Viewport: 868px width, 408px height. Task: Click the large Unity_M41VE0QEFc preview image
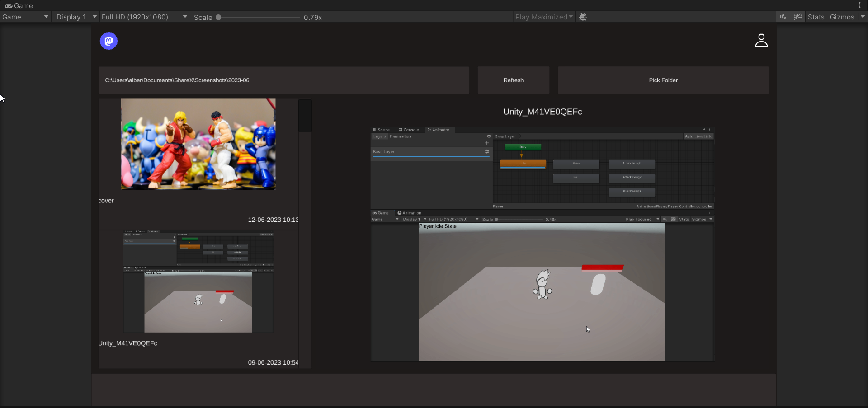click(542, 244)
